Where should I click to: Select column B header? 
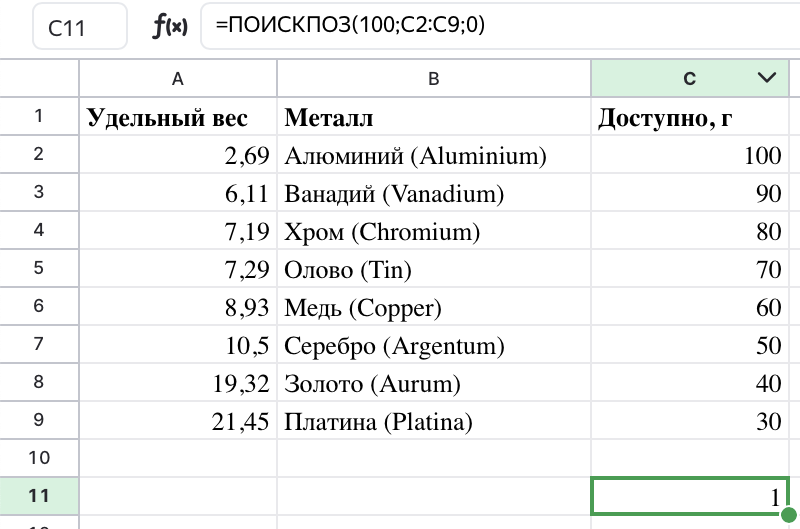(x=434, y=79)
